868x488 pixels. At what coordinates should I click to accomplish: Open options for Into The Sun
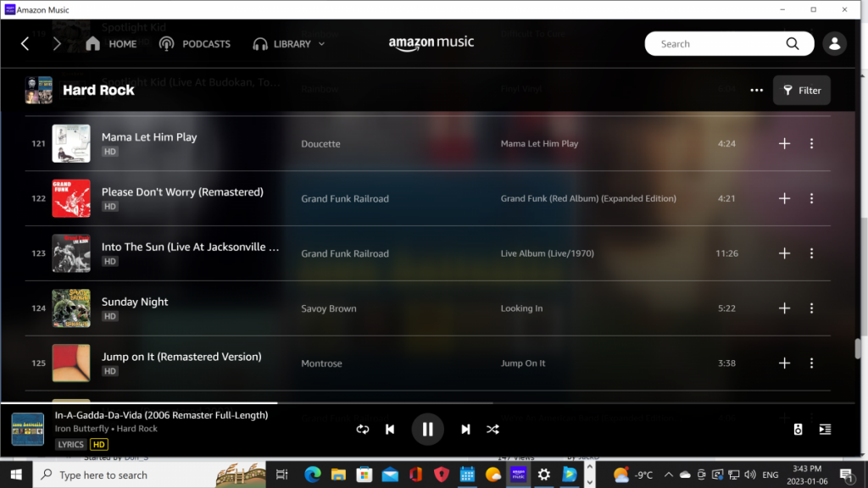click(x=811, y=252)
